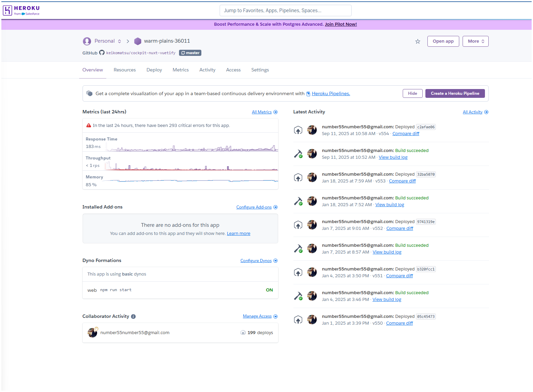Image resolution: width=533 pixels, height=392 pixels.
Task: Click the deploy icon for release v554
Action: point(298,130)
